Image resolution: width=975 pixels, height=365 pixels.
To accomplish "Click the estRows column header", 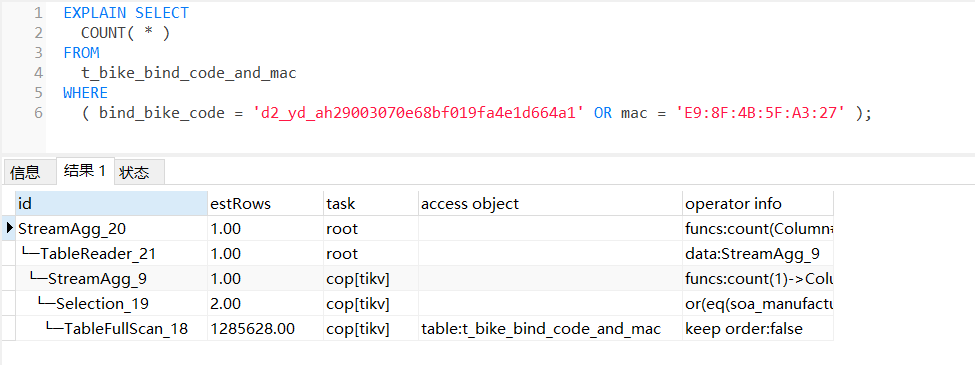I will pyautogui.click(x=266, y=203).
